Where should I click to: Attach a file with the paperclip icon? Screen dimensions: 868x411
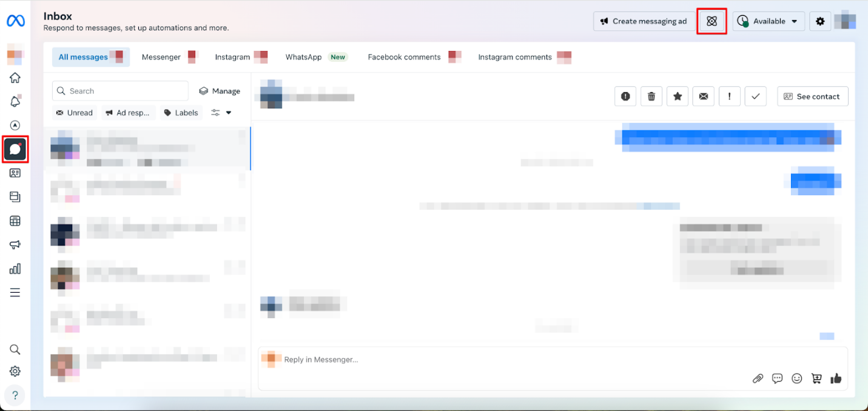[758, 378]
